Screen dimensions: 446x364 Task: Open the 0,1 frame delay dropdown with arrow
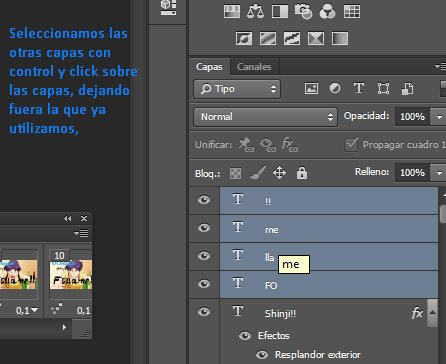(27, 311)
